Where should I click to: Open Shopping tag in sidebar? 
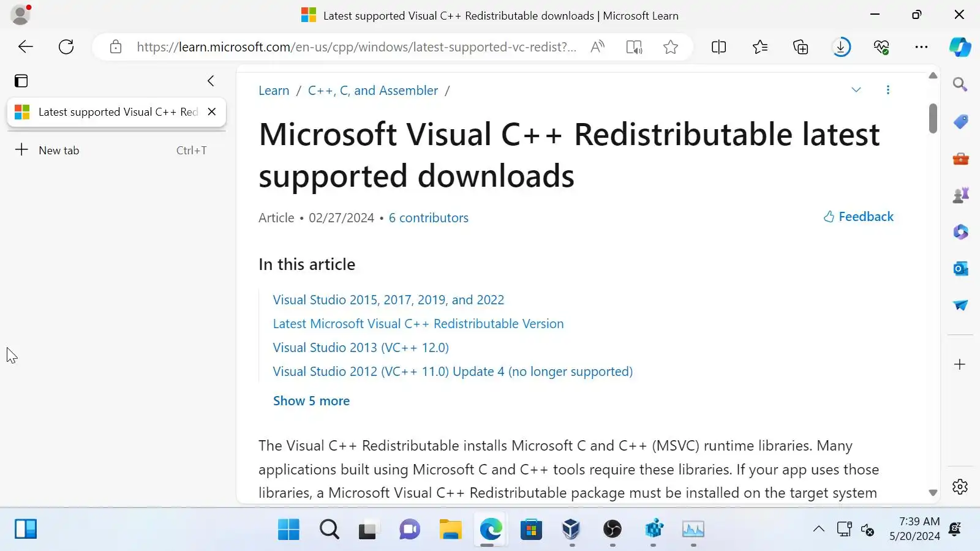(x=960, y=122)
